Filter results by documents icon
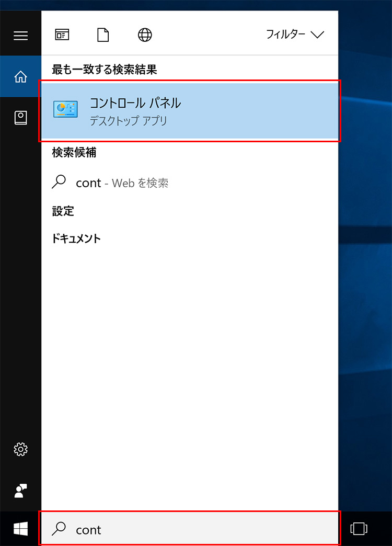 pyautogui.click(x=103, y=35)
